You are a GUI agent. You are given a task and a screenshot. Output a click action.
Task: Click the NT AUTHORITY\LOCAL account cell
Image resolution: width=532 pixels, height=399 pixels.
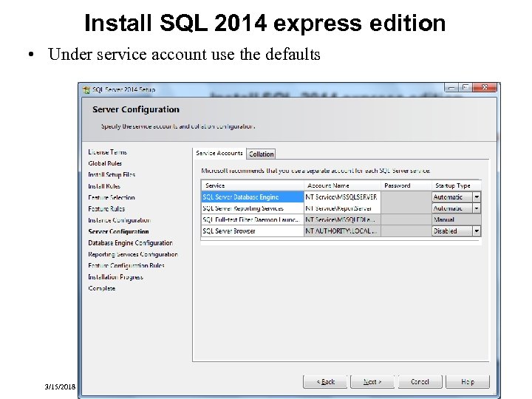342,231
